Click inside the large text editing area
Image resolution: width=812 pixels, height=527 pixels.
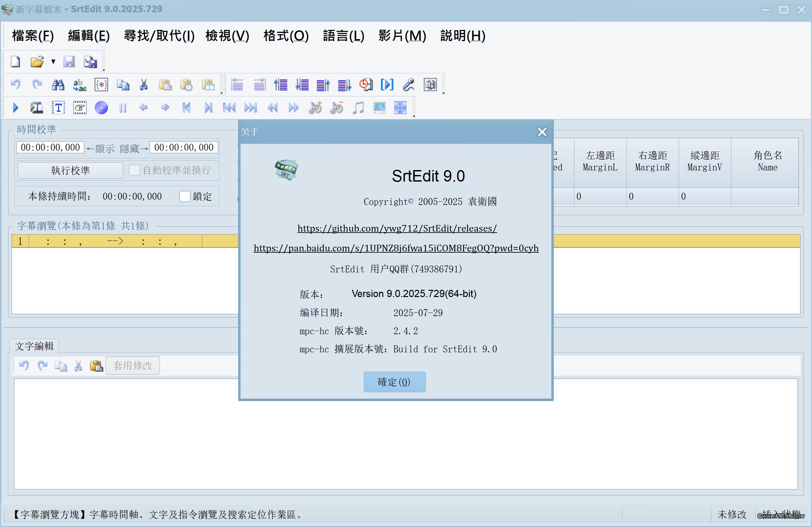pyautogui.click(x=406, y=434)
